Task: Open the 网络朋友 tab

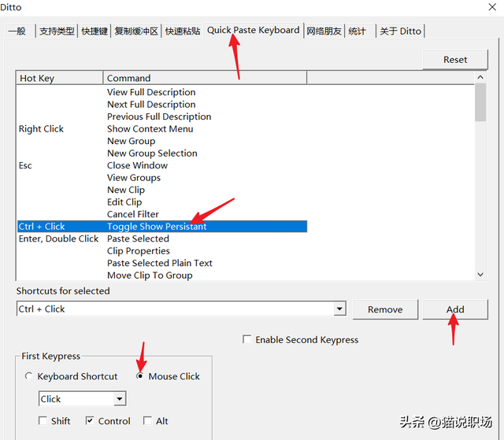Action: pos(324,31)
